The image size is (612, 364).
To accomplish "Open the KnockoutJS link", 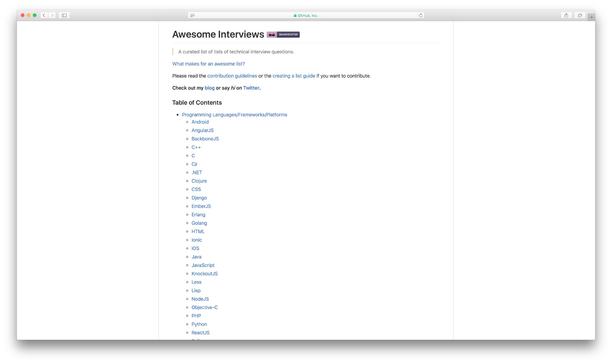I will point(204,273).
